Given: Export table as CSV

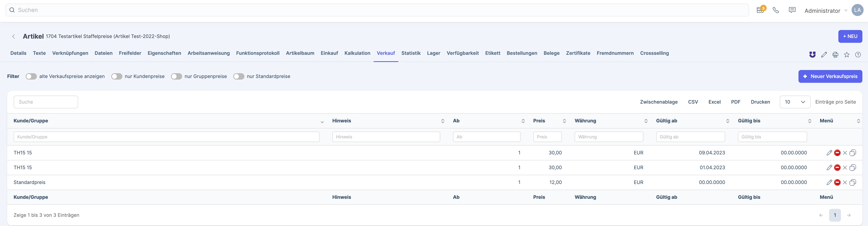Looking at the screenshot, I should click(693, 102).
